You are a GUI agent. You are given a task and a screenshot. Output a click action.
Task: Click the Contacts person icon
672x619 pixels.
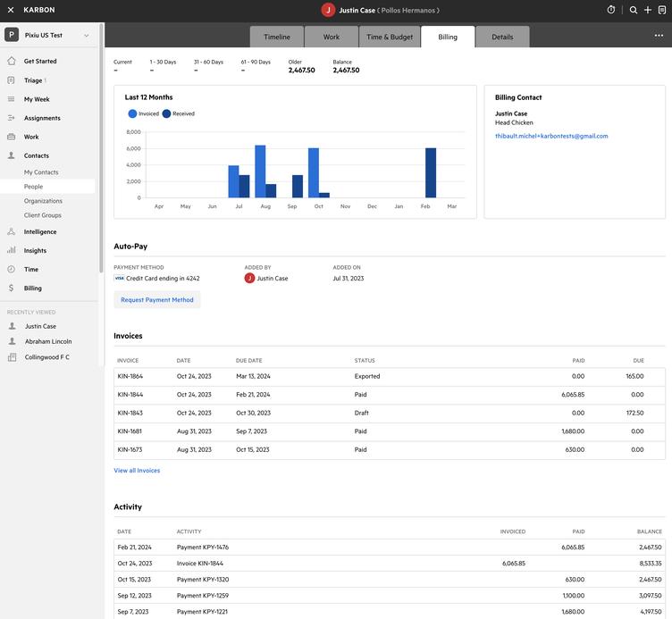tap(11, 155)
